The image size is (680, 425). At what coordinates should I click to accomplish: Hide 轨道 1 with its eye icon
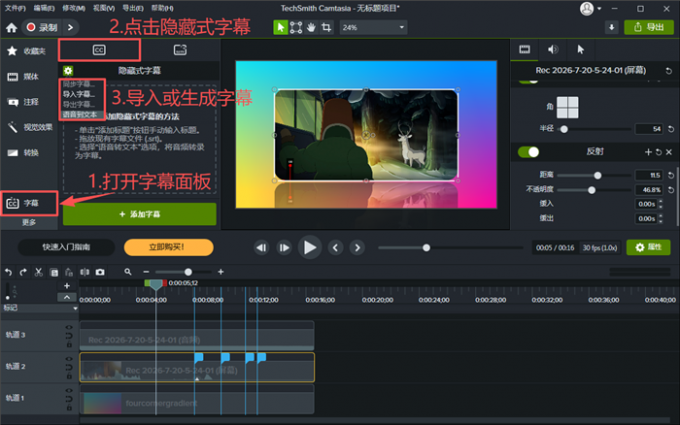tap(69, 391)
